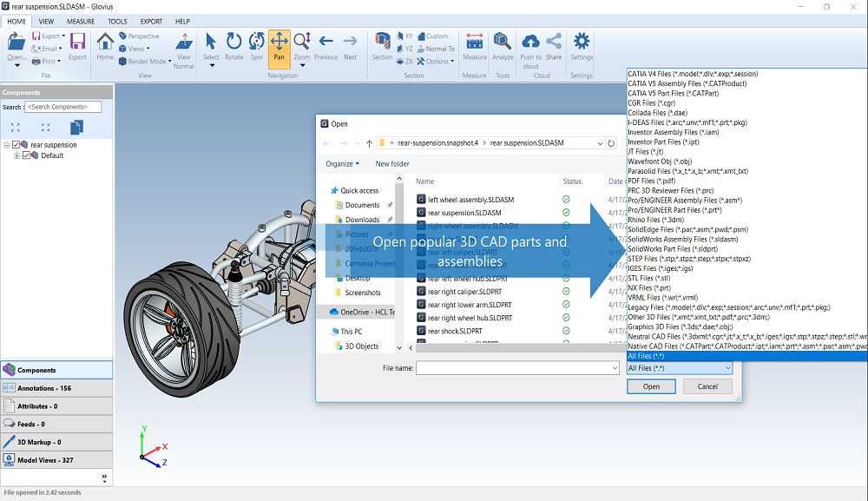
Task: Switch to the EXPORT ribbon tab
Action: pos(151,22)
